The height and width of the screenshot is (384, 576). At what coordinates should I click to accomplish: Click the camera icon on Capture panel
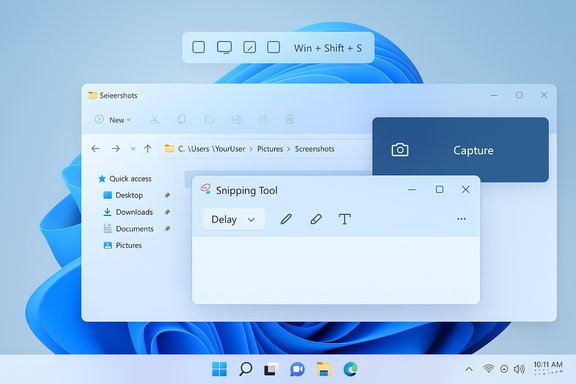[x=400, y=150]
